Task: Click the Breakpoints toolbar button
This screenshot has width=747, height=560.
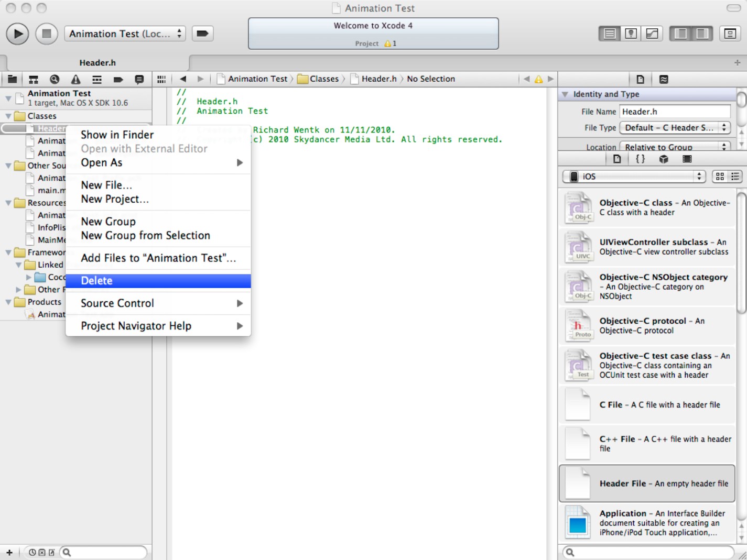Action: pyautogui.click(x=202, y=34)
